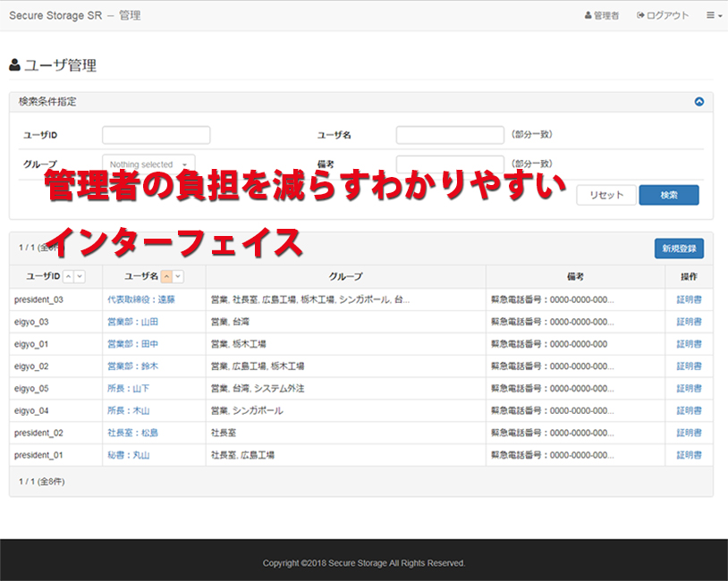This screenshot has width=728, height=581.
Task: Click the 管理者 user menu item
Action: click(601, 15)
